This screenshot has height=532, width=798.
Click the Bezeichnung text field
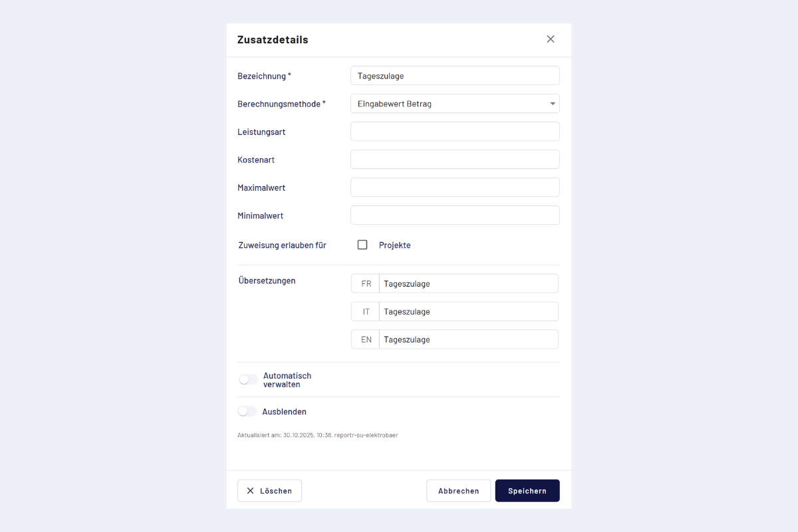(x=455, y=76)
